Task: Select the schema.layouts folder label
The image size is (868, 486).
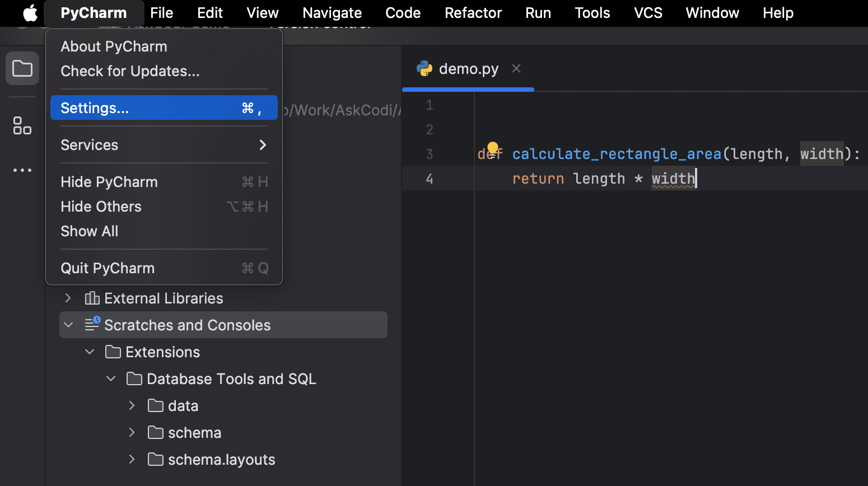Action: tap(221, 460)
